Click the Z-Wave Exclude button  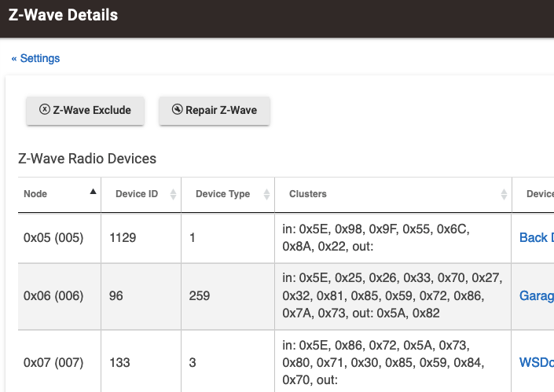pyautogui.click(x=85, y=111)
